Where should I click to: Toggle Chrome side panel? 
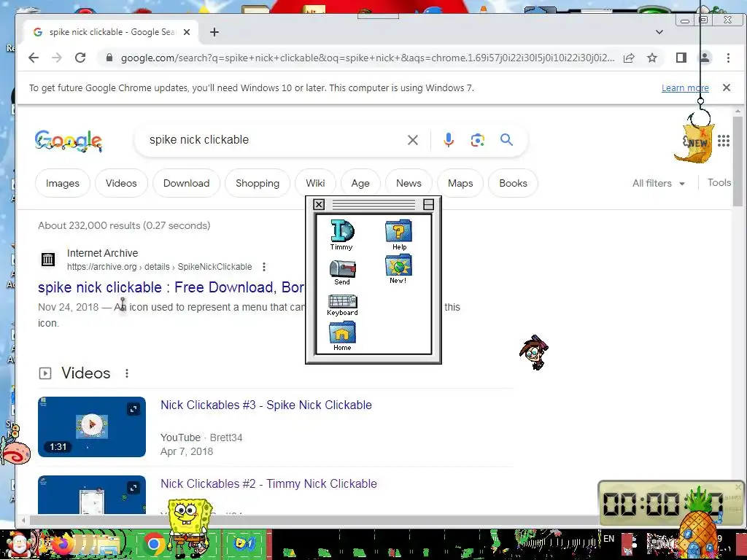point(681,58)
